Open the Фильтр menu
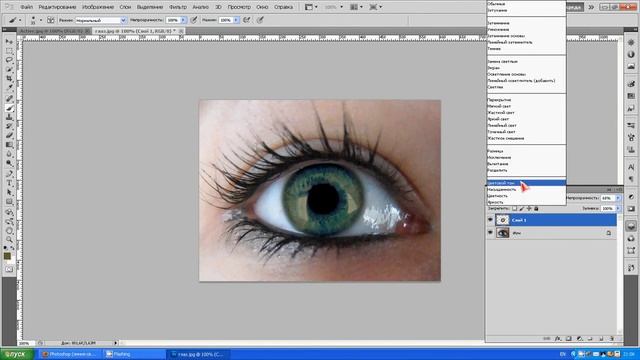Viewport: 640px width, 360px height. pos(178,7)
